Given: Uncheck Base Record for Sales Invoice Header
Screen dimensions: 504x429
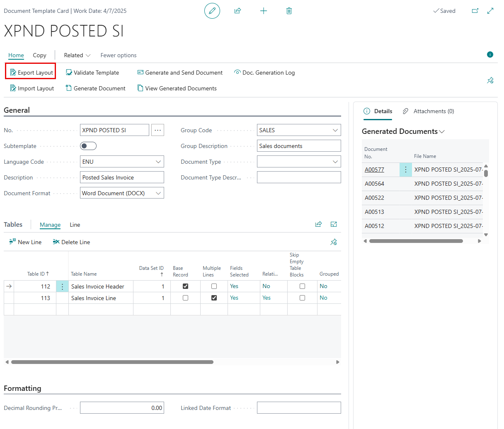Looking at the screenshot, I should point(185,286).
